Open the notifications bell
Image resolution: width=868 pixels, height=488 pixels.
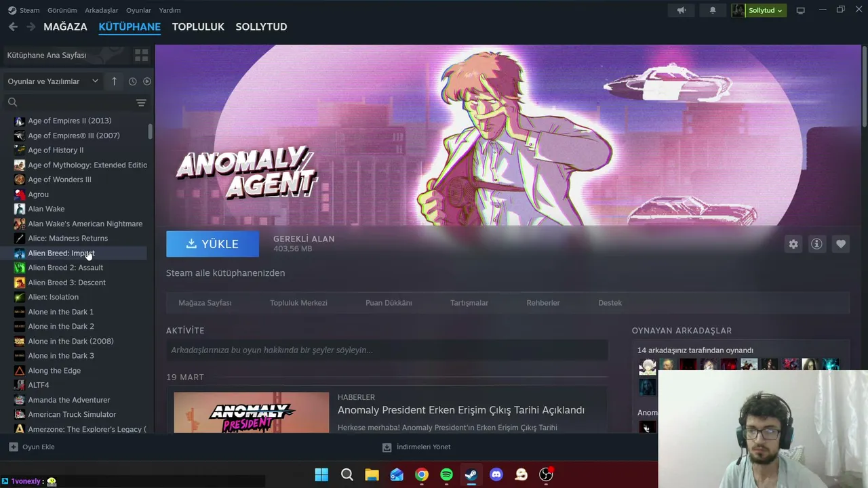[713, 10]
